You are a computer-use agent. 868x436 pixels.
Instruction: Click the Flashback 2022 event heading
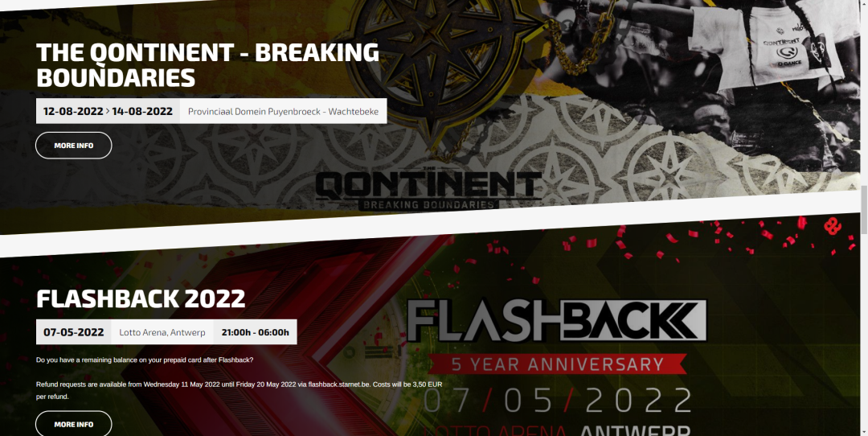click(141, 298)
